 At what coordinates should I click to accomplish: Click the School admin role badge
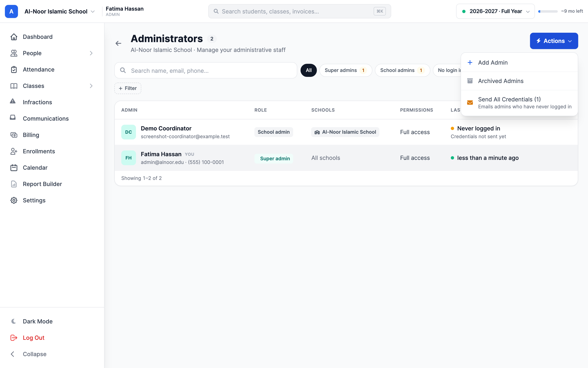point(274,132)
